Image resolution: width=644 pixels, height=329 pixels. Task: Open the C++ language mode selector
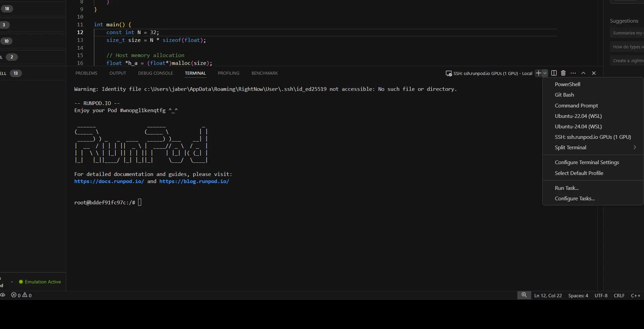point(636,295)
